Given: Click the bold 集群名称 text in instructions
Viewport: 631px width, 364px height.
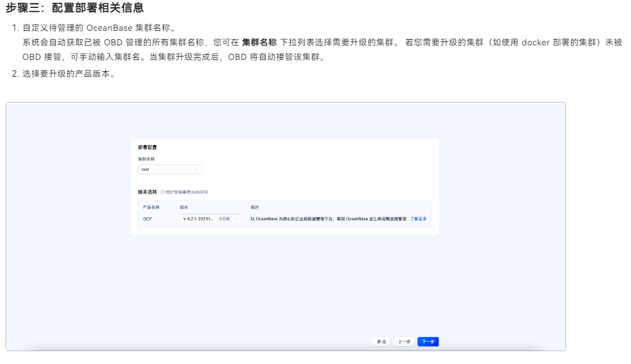Looking at the screenshot, I should click(x=259, y=42).
